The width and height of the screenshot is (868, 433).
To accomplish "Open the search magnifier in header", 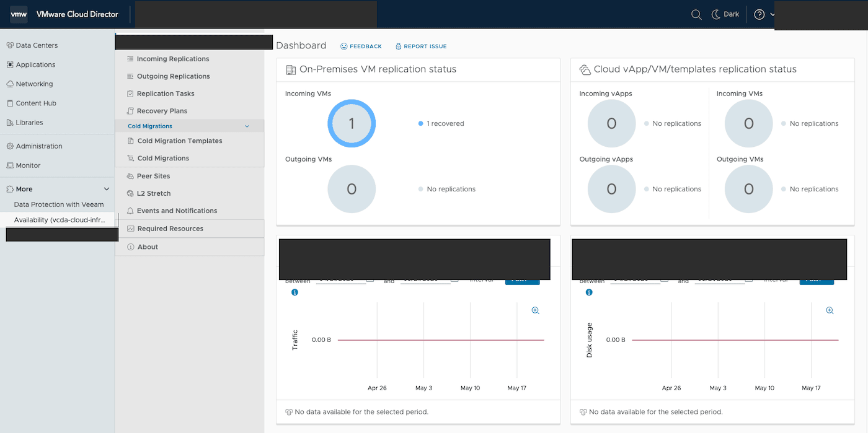I will point(696,14).
